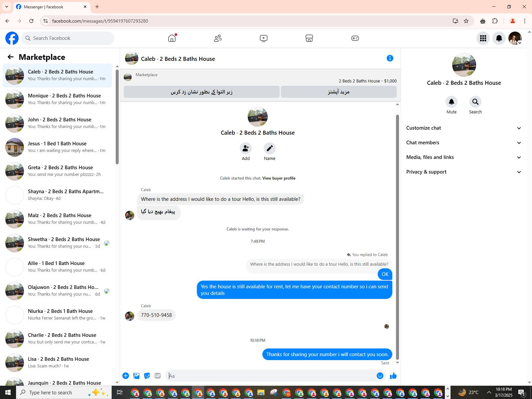Open the Windows notification center
Screen dimensions: 532x399
pos(522,393)
